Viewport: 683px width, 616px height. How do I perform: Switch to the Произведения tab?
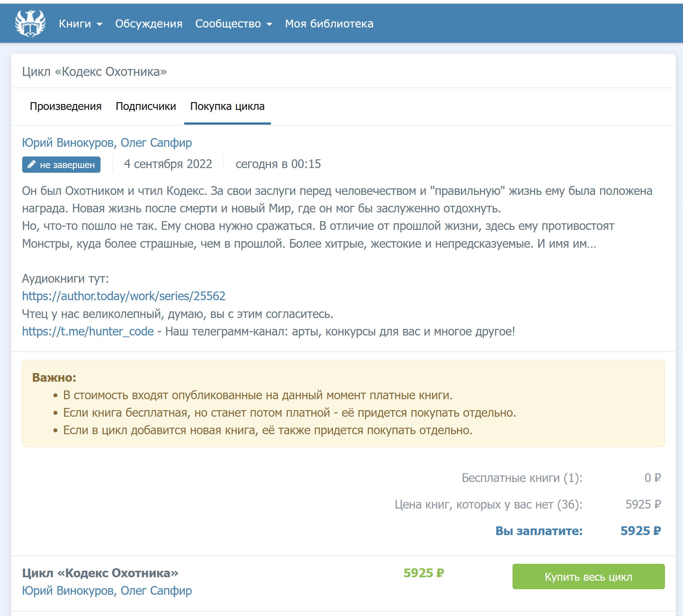click(66, 106)
